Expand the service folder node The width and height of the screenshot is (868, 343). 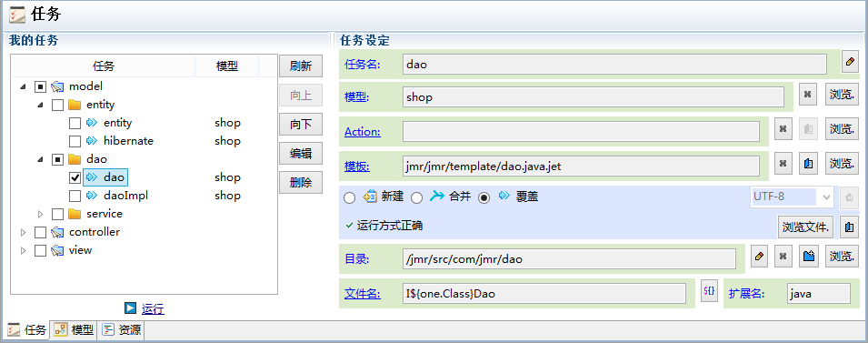pyautogui.click(x=40, y=214)
